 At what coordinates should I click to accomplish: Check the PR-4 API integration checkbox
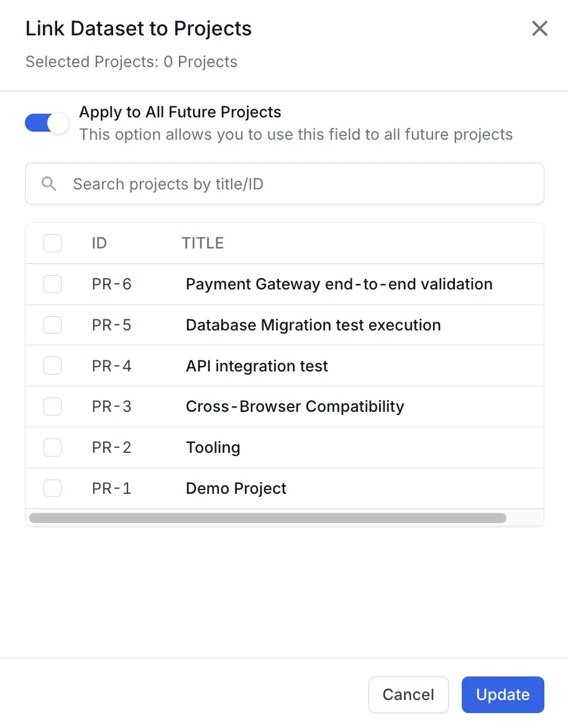53,366
